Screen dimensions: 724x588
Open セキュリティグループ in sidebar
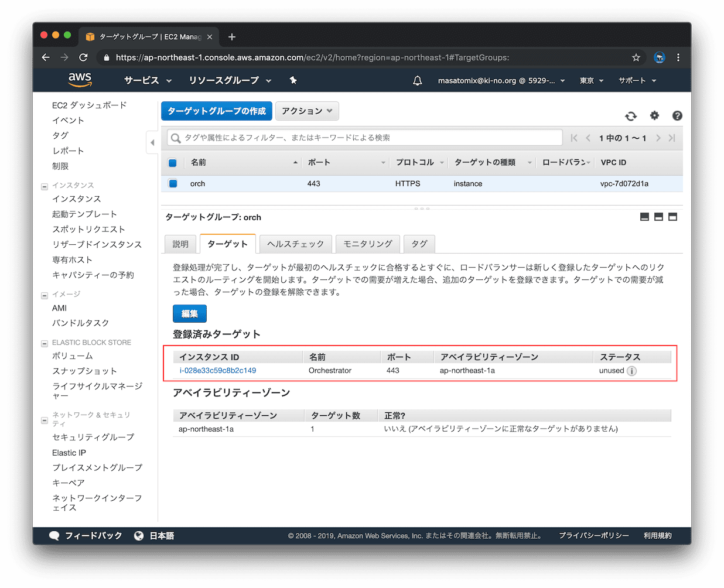point(93,437)
